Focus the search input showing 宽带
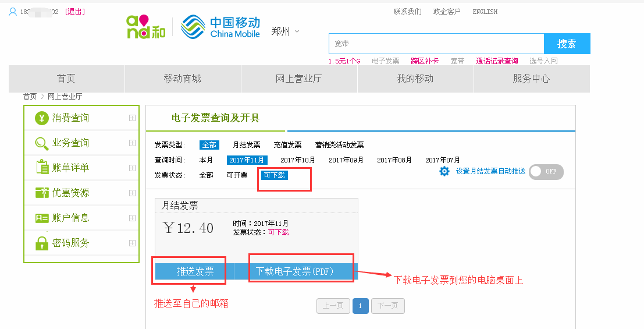644x329 pixels. tap(436, 44)
